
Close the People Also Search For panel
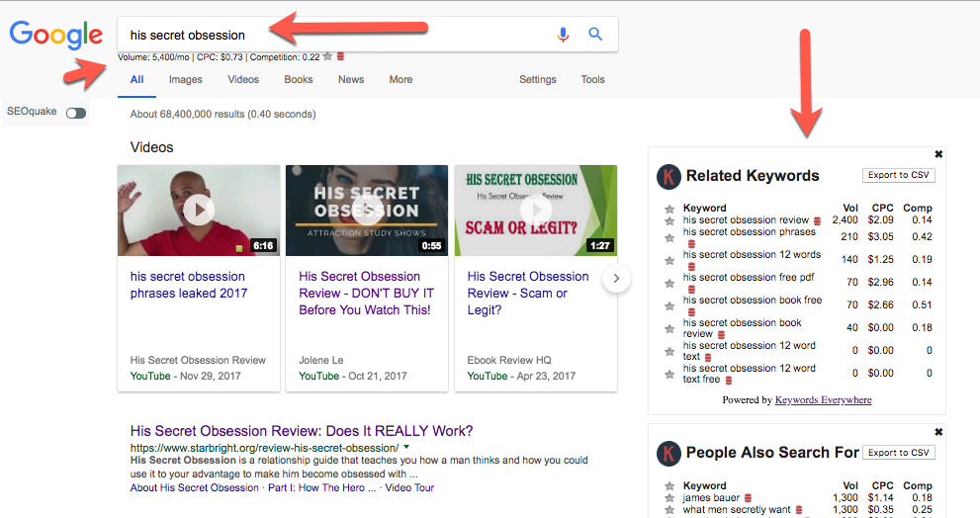click(938, 432)
